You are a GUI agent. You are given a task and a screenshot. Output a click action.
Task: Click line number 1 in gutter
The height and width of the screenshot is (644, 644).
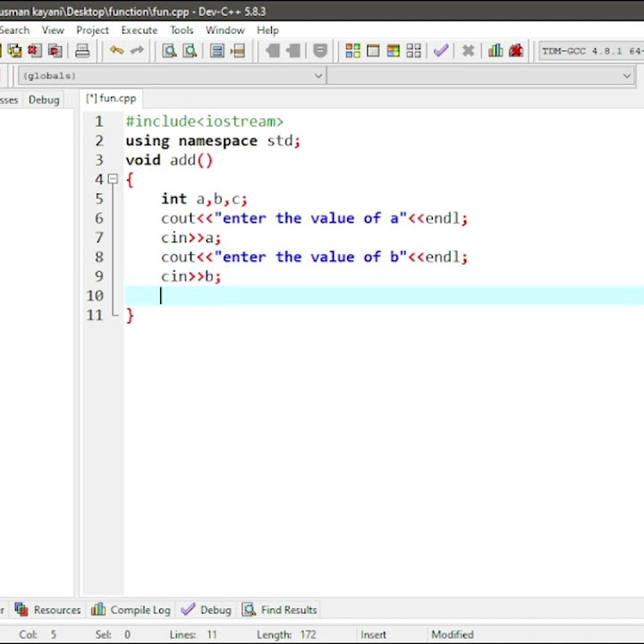[99, 121]
